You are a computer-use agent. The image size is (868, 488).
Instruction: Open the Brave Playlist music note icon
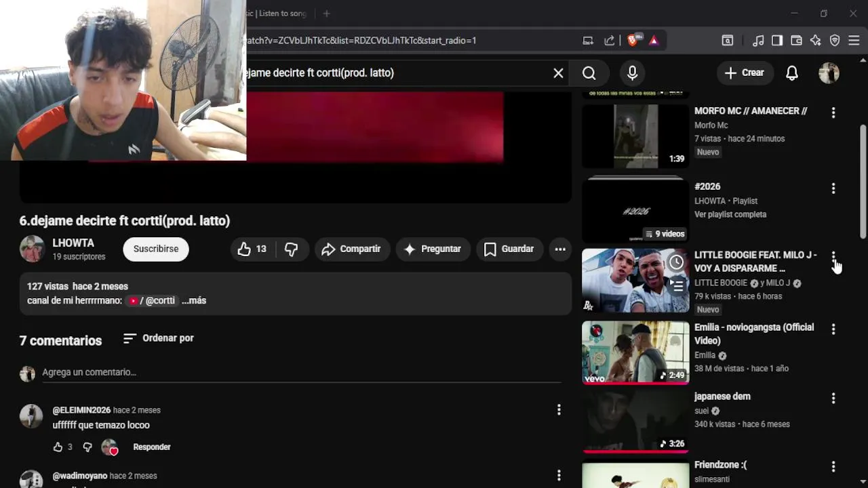point(758,41)
